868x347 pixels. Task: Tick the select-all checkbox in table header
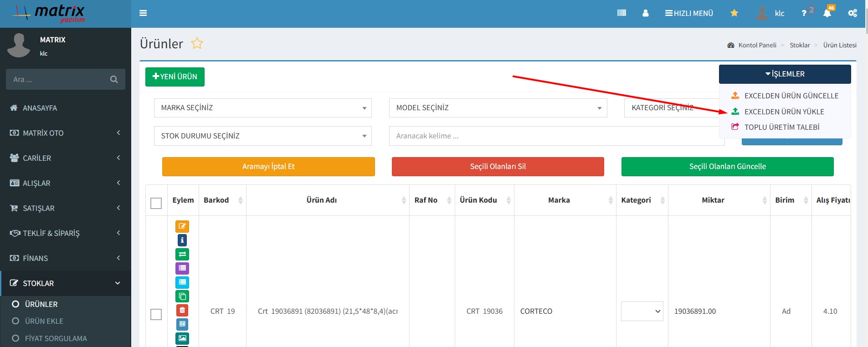156,203
